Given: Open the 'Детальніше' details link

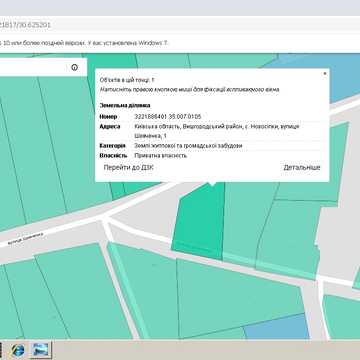Looking at the screenshot, I should 302,168.
